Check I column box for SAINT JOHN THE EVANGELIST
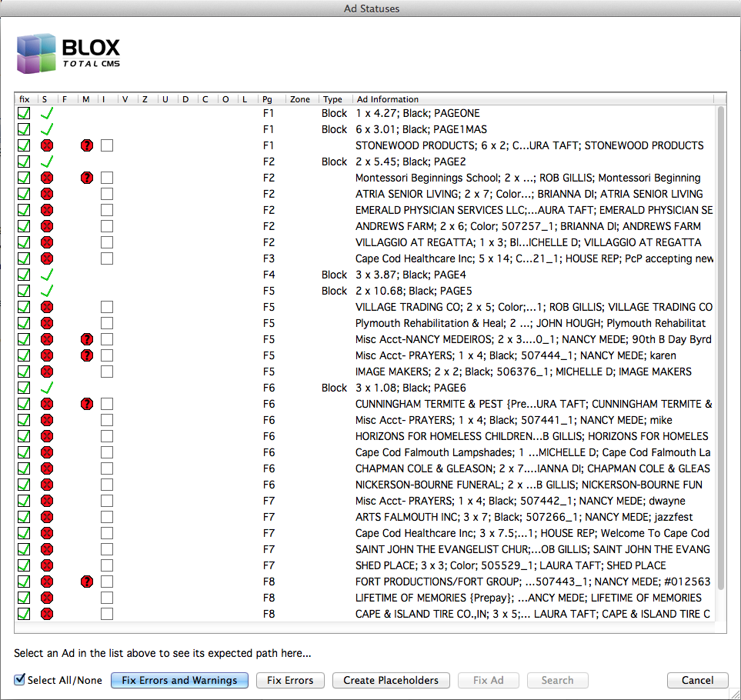This screenshot has width=741, height=700. (x=107, y=549)
